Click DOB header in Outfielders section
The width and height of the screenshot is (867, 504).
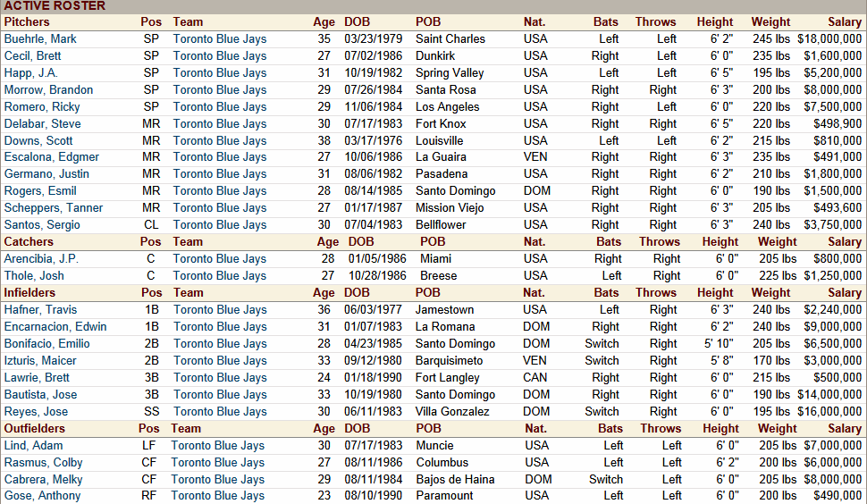pos(358,428)
